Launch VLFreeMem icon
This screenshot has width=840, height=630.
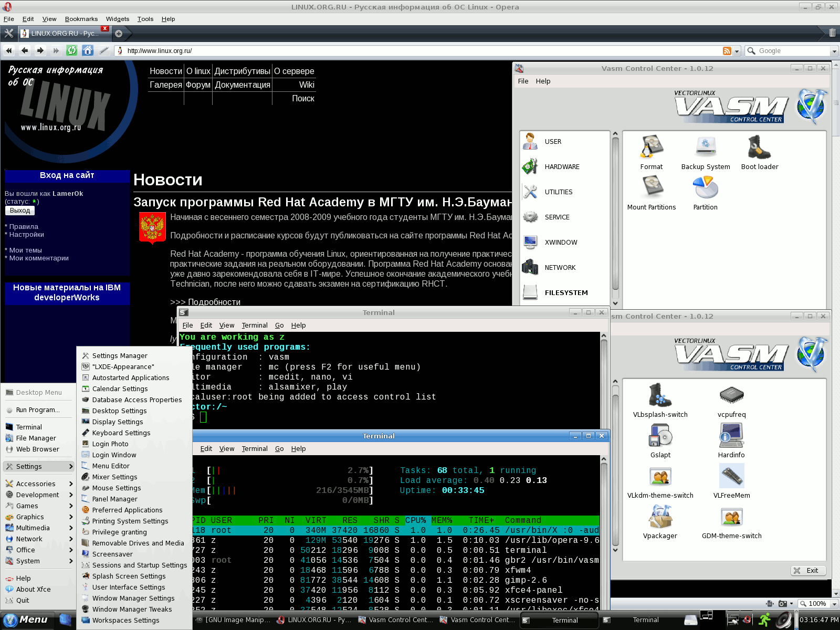point(732,481)
